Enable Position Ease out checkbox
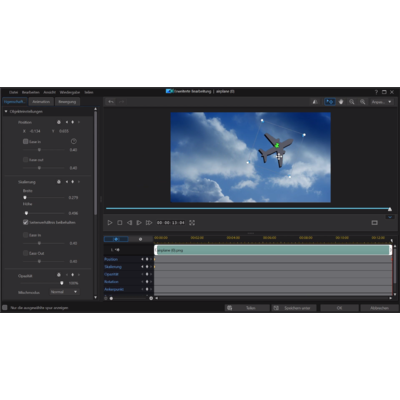Screen dimensions: 400x400 [25, 160]
